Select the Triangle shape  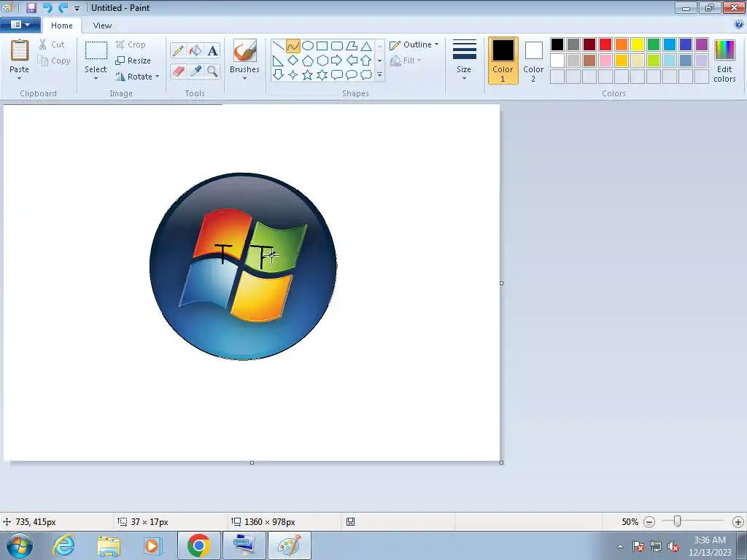366,46
